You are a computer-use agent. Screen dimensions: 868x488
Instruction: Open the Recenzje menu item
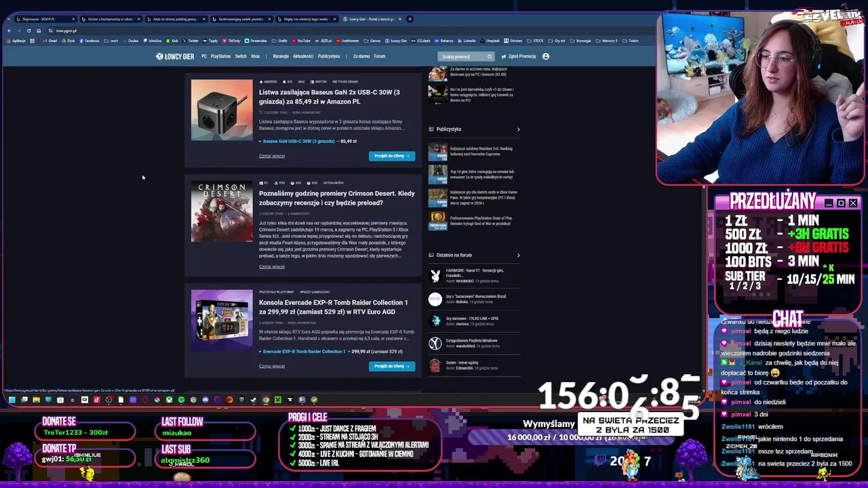[281, 56]
